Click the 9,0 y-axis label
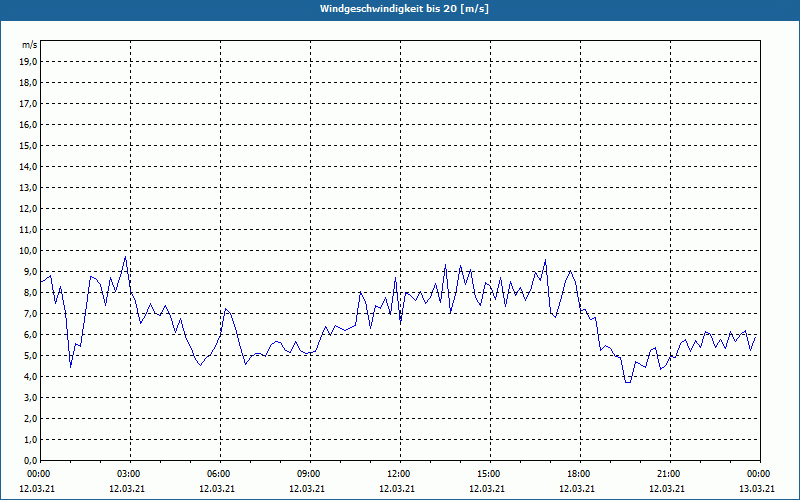800x500 pixels. [30, 271]
